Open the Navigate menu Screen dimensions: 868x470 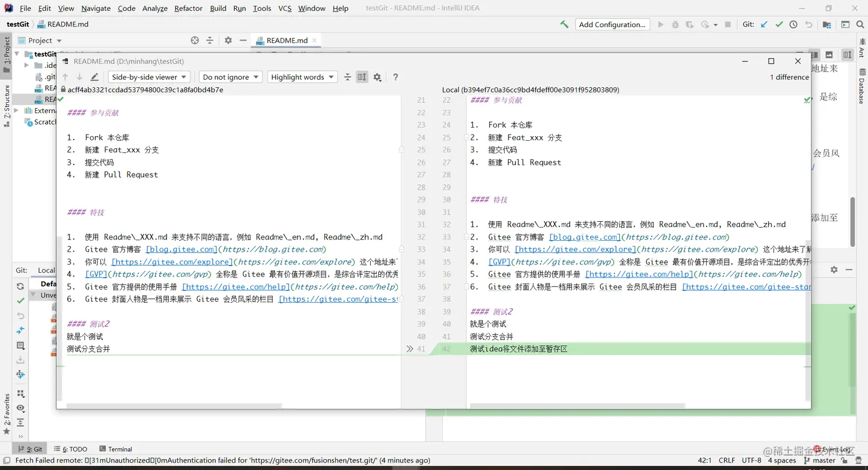[96, 8]
